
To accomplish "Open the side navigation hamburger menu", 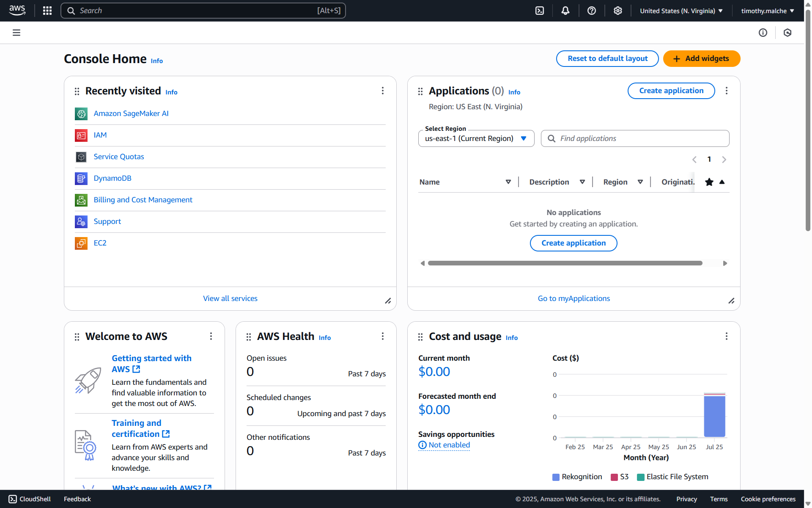I will tap(16, 33).
